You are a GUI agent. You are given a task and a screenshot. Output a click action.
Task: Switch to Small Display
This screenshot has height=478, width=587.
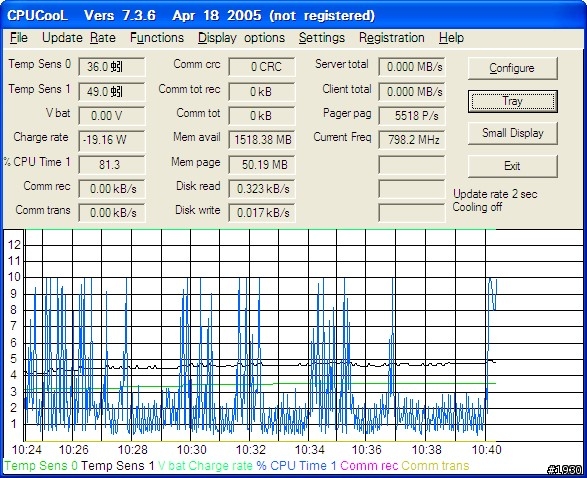[x=513, y=133]
